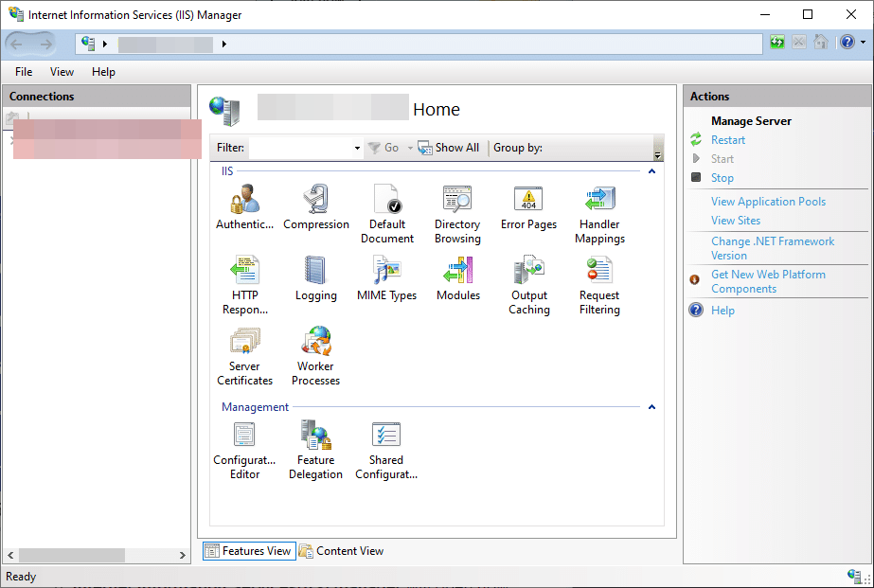Click the Back navigation arrow

[16, 44]
